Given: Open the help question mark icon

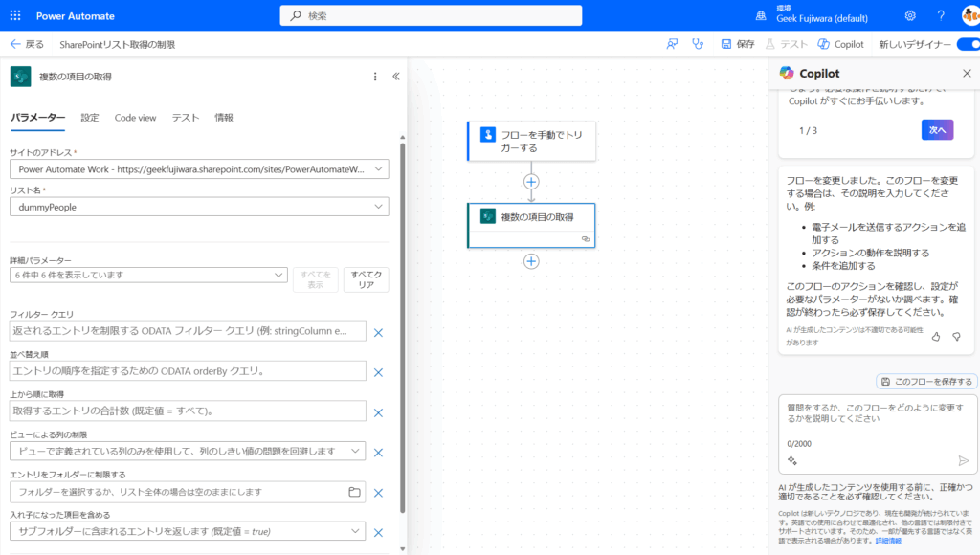Looking at the screenshot, I should coord(941,15).
